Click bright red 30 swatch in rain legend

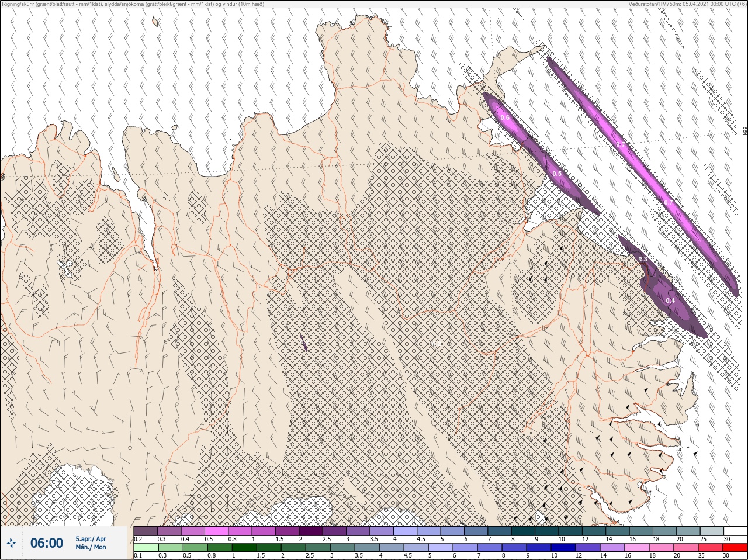[x=735, y=548]
